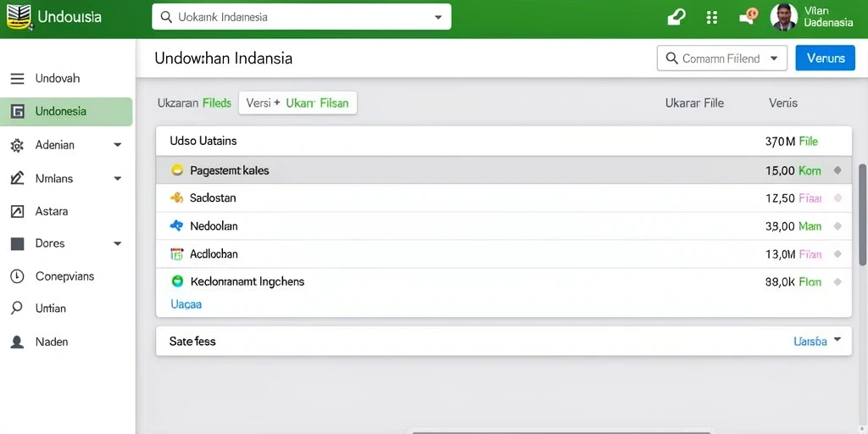Click the orange icon beside Saclostan
868x434 pixels.
click(176, 198)
